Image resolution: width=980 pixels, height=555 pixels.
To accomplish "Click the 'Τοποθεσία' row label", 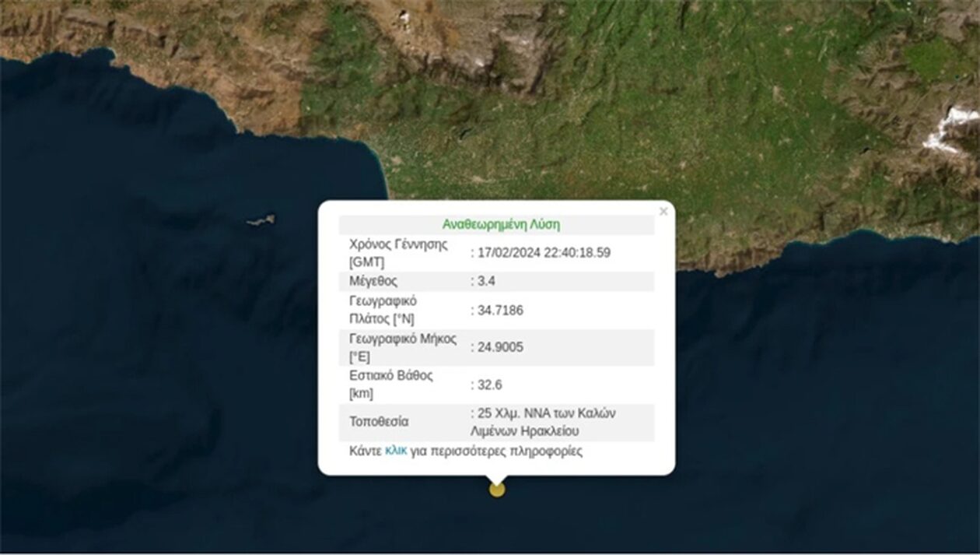I will pos(379,422).
